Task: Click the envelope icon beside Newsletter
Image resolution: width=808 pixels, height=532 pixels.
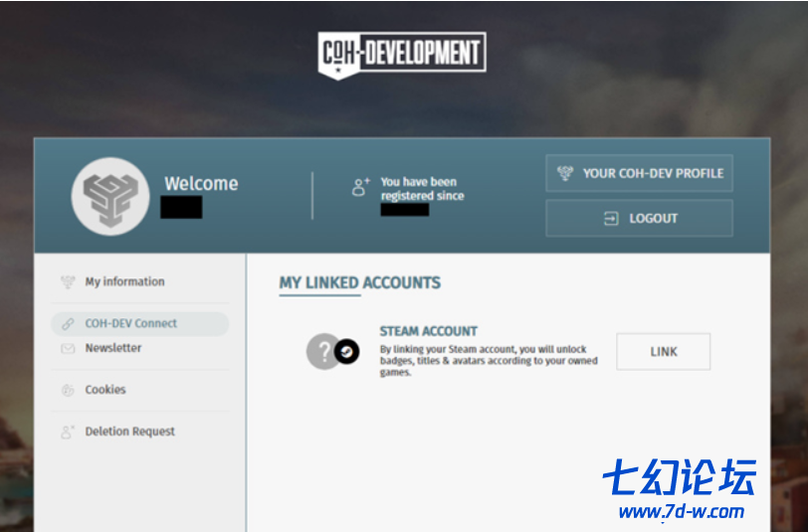Action: 68,349
